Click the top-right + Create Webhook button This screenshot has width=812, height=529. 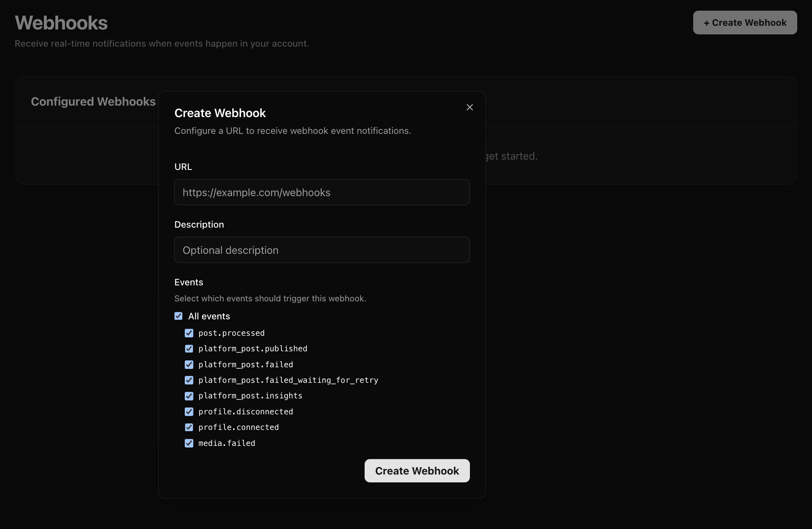pyautogui.click(x=745, y=23)
